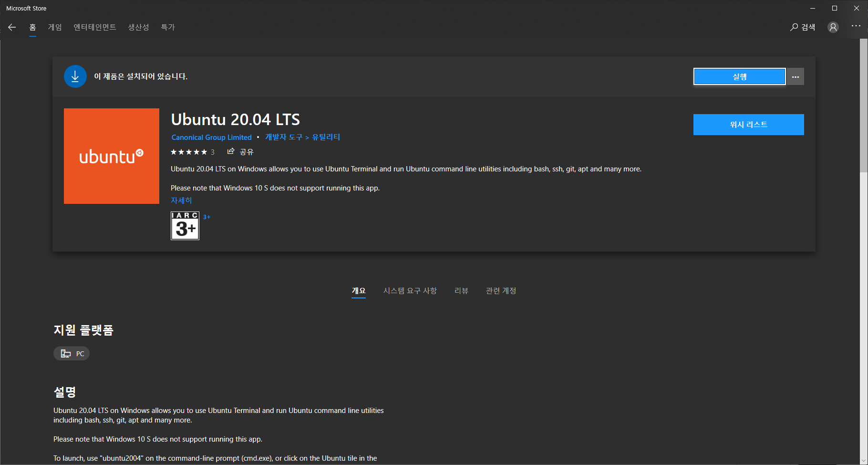The width and height of the screenshot is (868, 465).
Task: Click the 이 제품은 설치되어 있습니다 message
Action: coord(141,76)
